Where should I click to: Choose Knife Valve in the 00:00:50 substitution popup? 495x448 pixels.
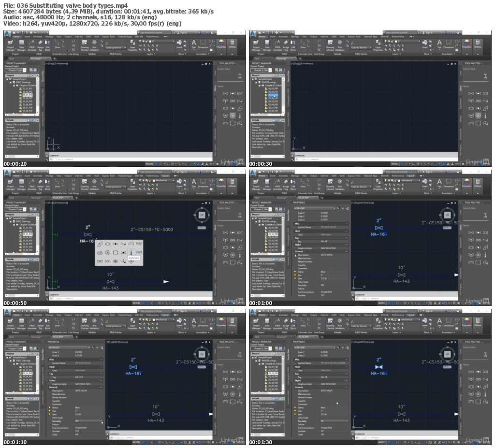(x=131, y=252)
